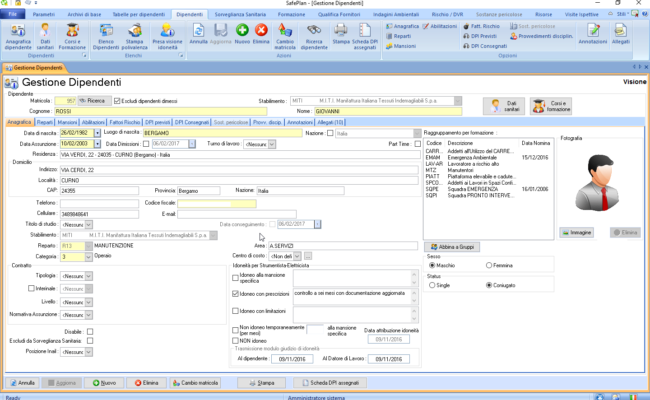This screenshot has height=400, width=650.
Task: Click E-mail input field
Action: coord(237,214)
